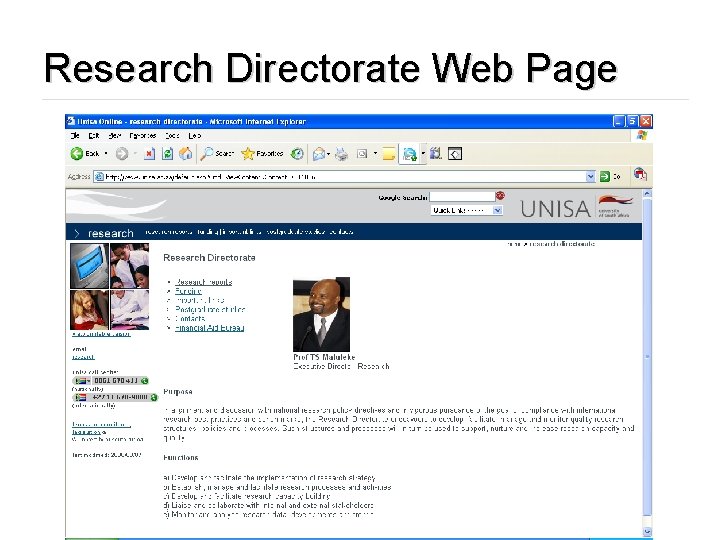Click the blonde woman thumbnail image
The height and width of the screenshot is (540, 720).
point(90,310)
